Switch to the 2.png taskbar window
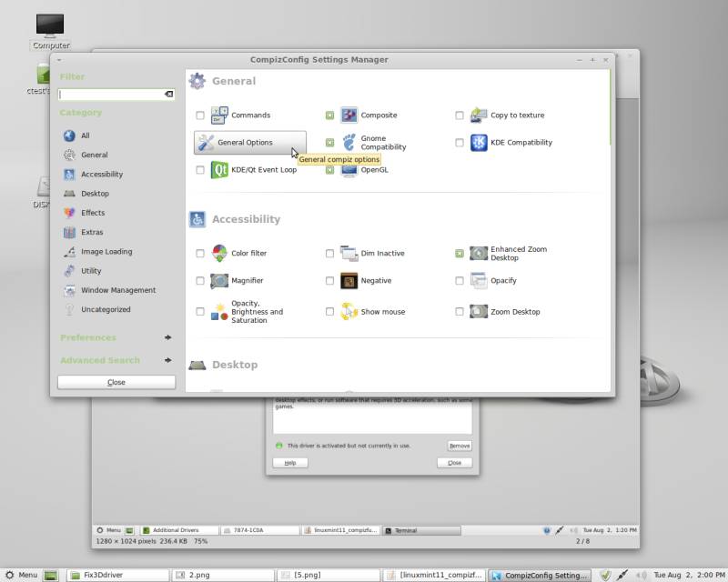 tap(223, 576)
